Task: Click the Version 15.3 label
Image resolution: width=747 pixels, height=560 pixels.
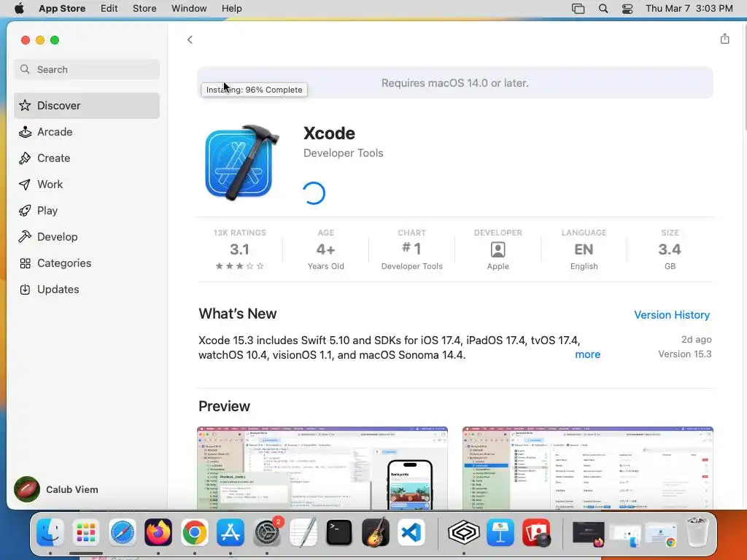Action: (684, 354)
